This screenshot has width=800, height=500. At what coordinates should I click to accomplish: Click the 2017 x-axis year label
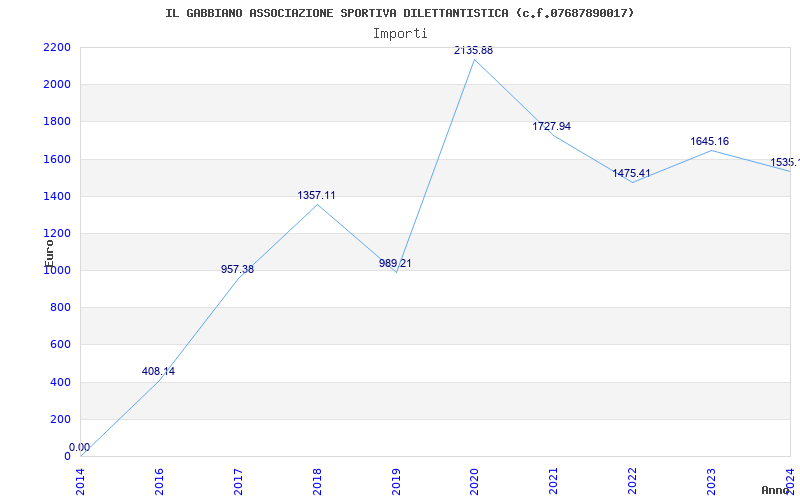pyautogui.click(x=238, y=481)
